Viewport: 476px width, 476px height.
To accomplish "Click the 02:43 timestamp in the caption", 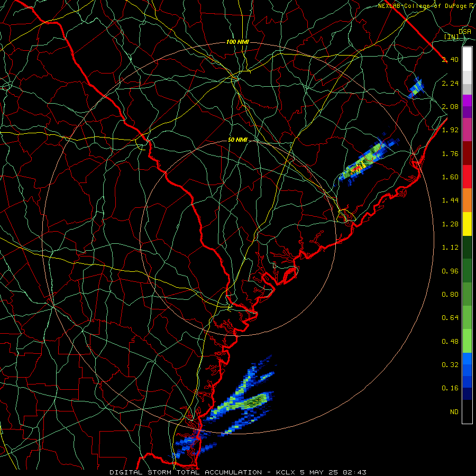I will [354, 472].
